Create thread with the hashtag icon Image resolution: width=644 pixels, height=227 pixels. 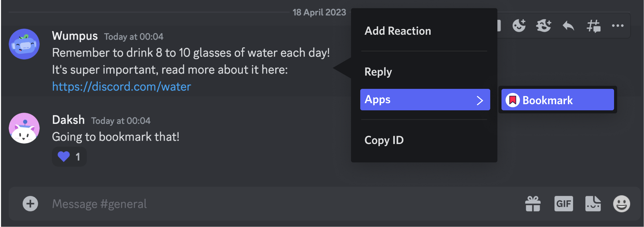coord(593,26)
